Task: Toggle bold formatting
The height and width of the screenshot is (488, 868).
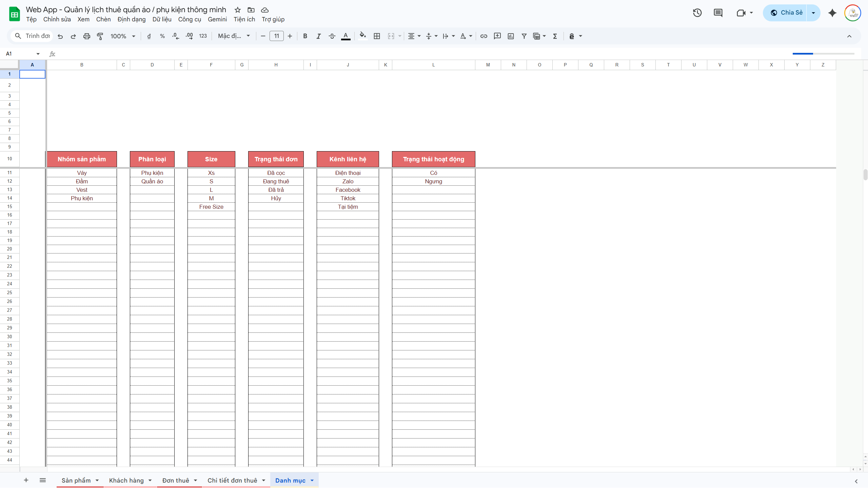Action: coord(305,36)
